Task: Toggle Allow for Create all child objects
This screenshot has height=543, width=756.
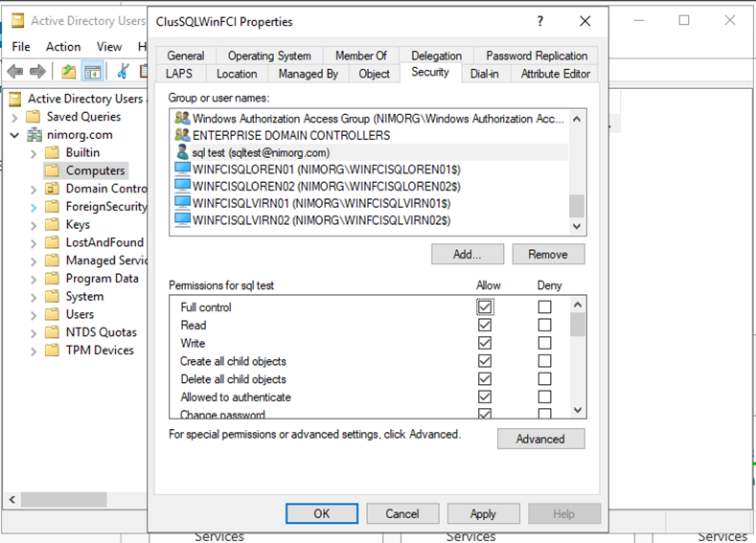Action: point(485,361)
